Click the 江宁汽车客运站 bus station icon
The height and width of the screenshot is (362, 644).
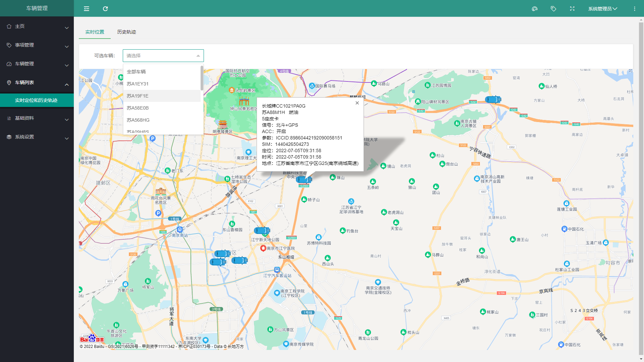pos(277,269)
